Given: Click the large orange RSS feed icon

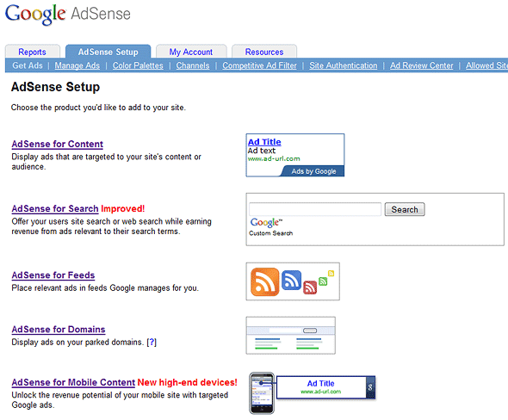Looking at the screenshot, I should tap(264, 281).
